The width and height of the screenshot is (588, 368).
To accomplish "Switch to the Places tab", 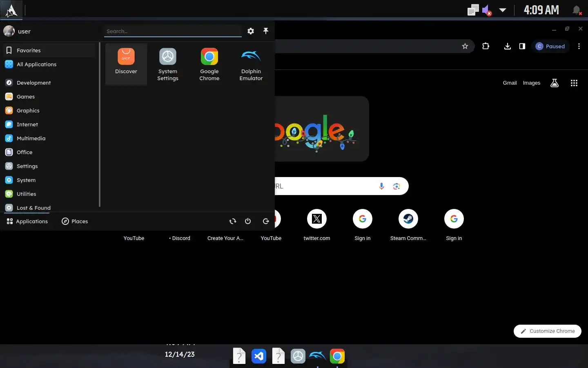I will point(75,221).
